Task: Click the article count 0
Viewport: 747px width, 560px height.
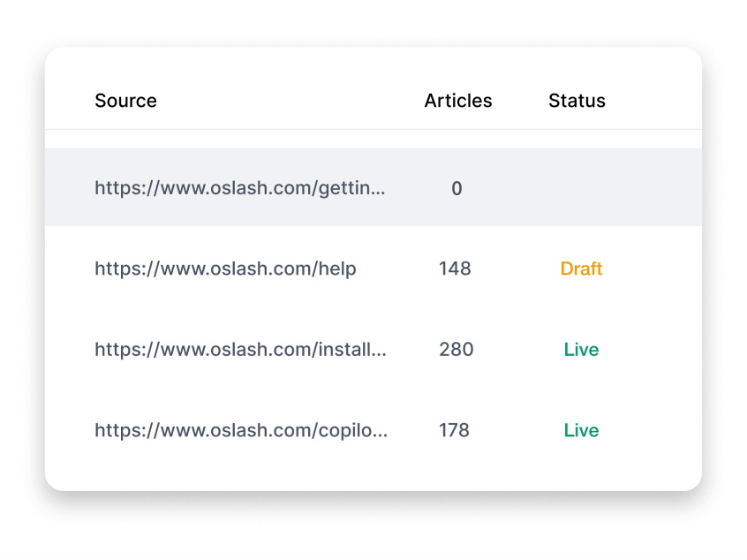Action: tap(456, 188)
